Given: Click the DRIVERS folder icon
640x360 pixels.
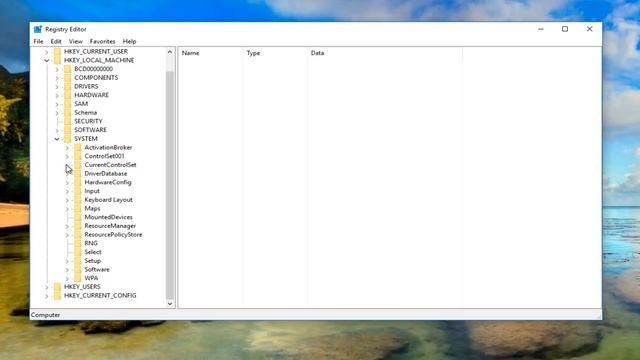Looking at the screenshot, I should pos(67,86).
